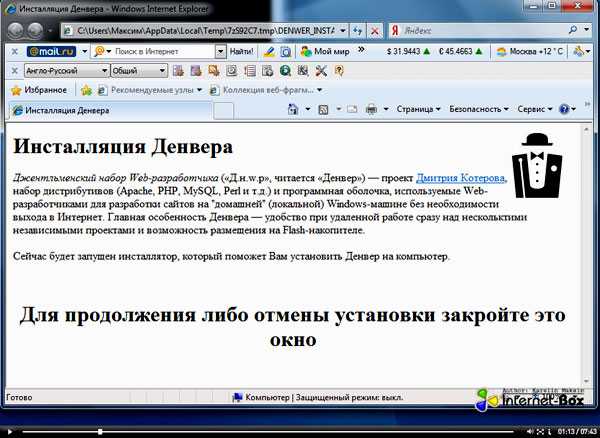Click the translator dictionary book icon
The image size is (600, 438).
pos(303,71)
